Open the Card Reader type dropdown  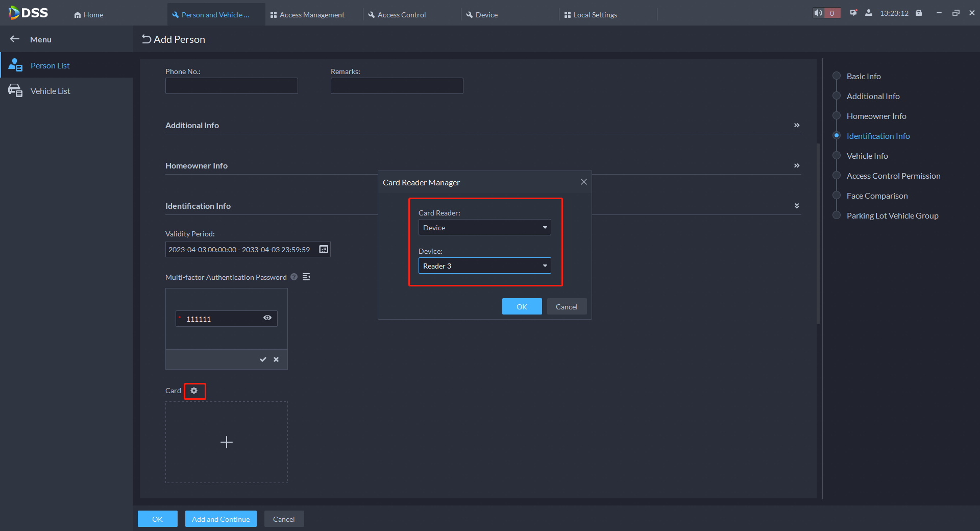(x=484, y=227)
